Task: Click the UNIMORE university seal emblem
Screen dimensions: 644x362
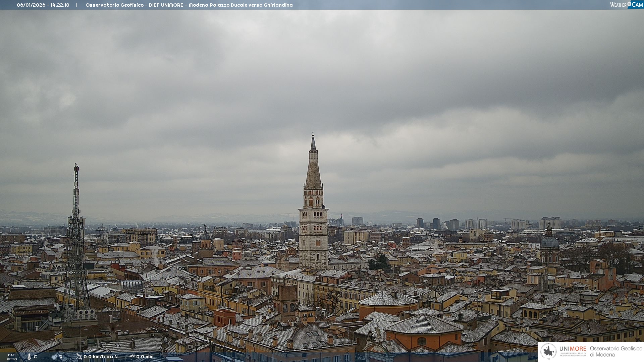Action: coord(548,351)
